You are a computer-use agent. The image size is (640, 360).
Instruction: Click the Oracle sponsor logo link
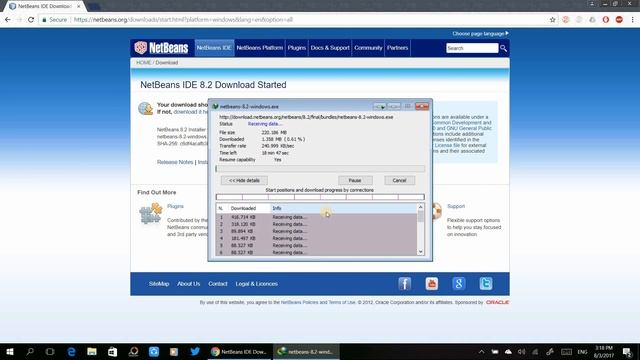(497, 302)
